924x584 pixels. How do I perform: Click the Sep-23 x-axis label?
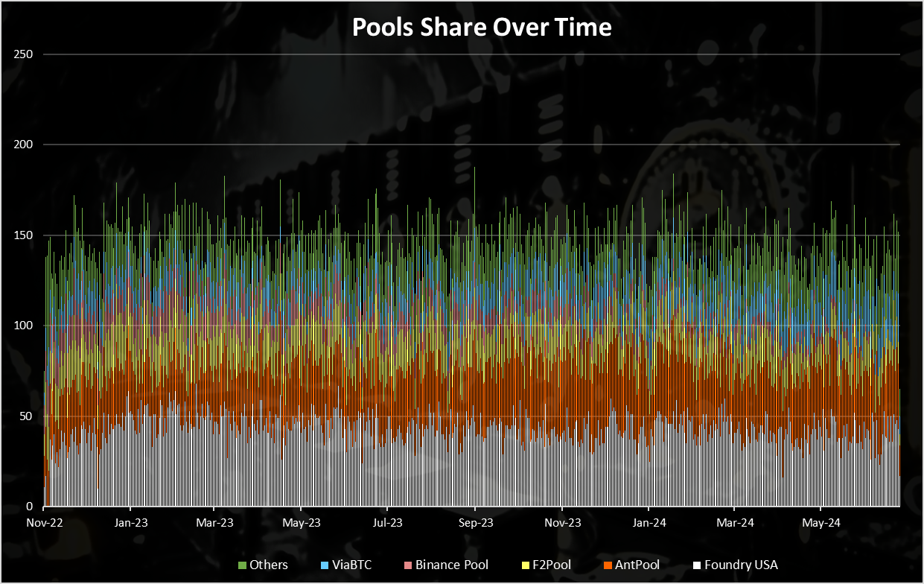click(475, 522)
